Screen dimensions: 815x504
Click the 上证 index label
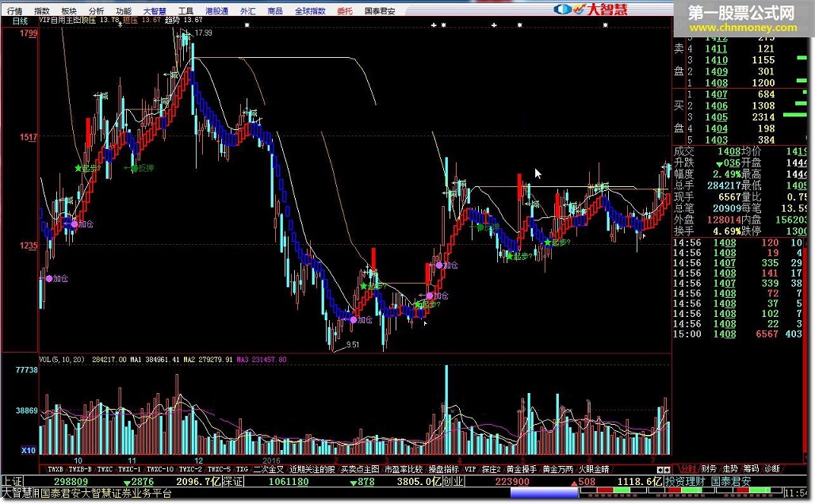12,482
